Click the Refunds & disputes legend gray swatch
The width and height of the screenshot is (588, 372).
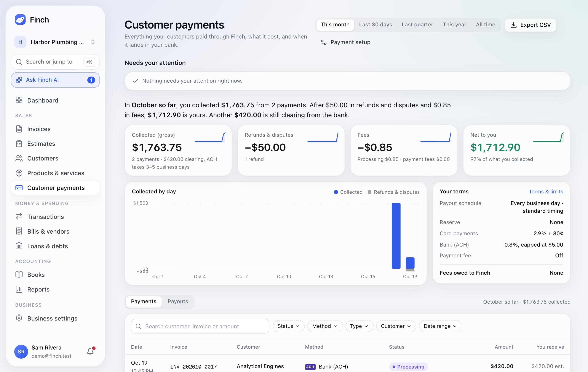tap(369, 192)
